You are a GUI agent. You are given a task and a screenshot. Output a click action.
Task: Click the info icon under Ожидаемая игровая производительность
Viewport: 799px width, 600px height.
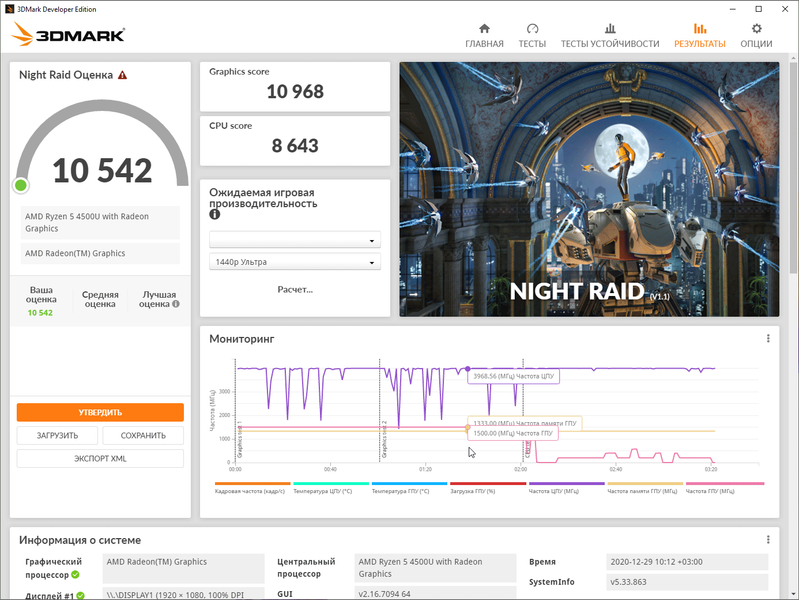[x=215, y=215]
